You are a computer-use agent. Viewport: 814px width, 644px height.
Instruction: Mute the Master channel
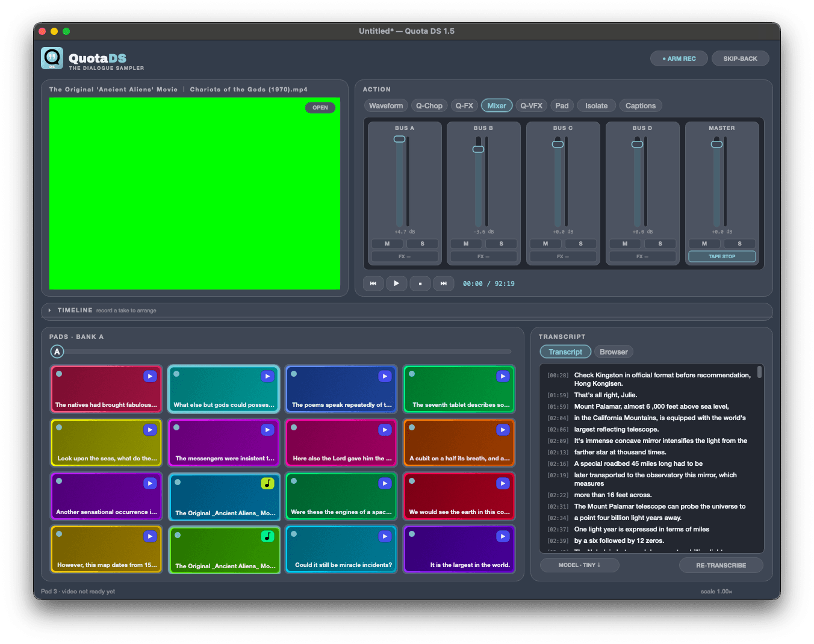pos(704,244)
